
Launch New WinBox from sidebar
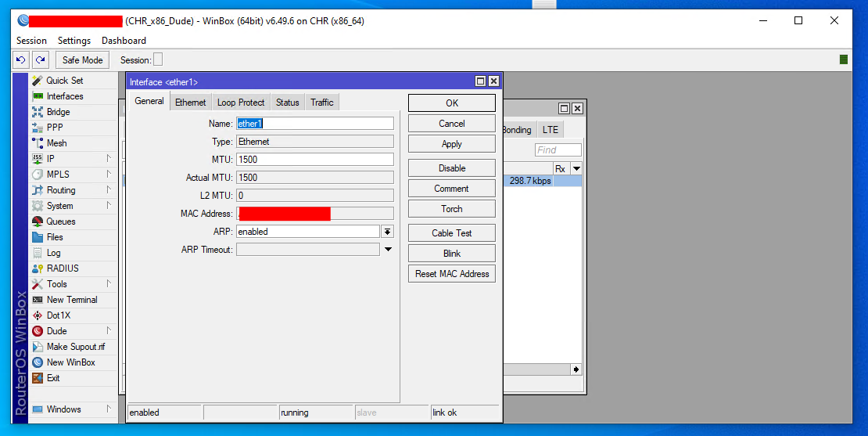[x=73, y=362]
